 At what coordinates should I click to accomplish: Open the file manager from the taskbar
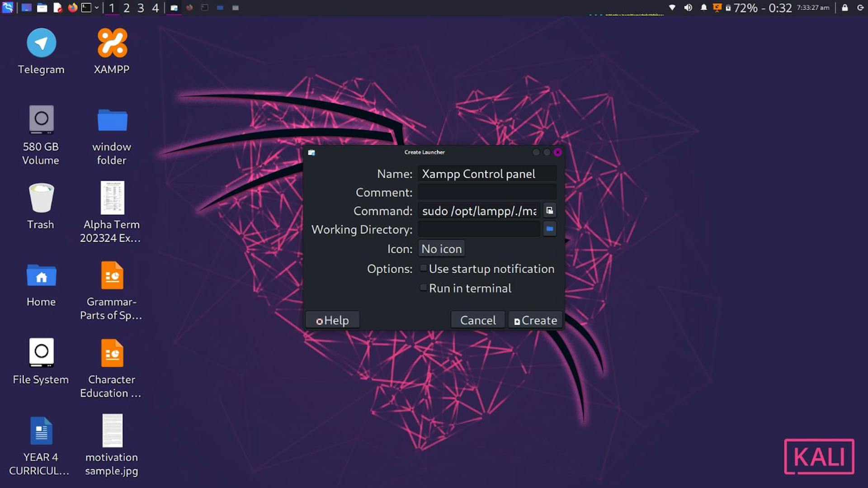pos(42,7)
